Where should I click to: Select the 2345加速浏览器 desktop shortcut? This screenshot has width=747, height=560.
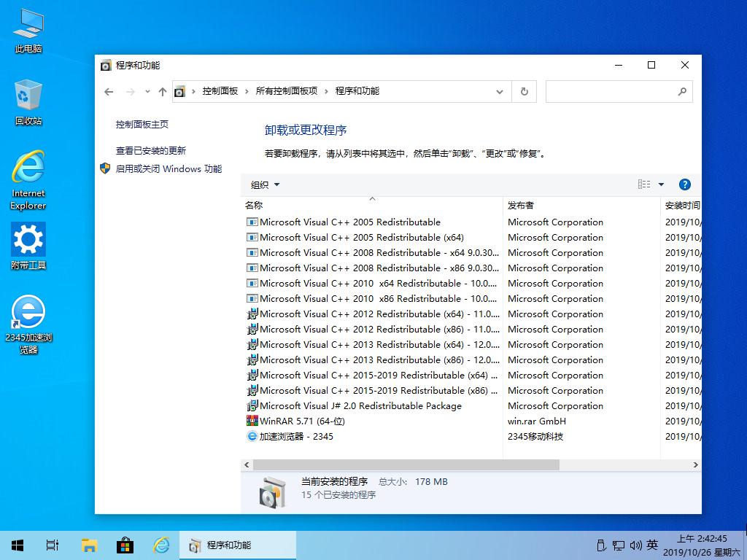coord(28,324)
